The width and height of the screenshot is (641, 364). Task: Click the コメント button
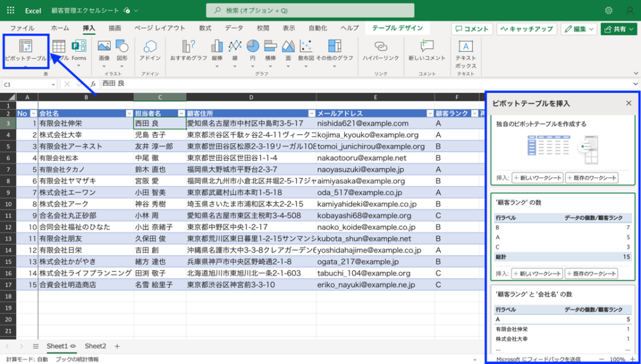coord(472,29)
